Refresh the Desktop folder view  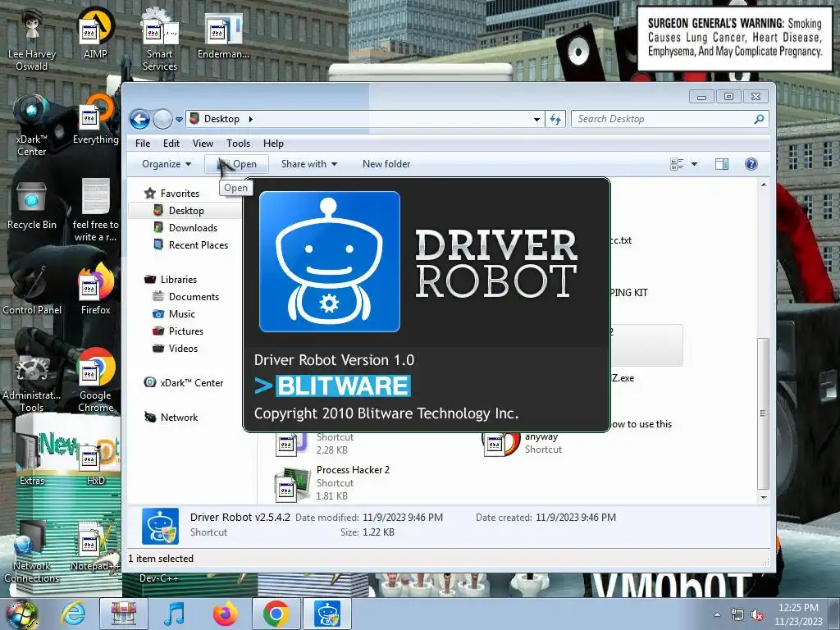click(555, 120)
